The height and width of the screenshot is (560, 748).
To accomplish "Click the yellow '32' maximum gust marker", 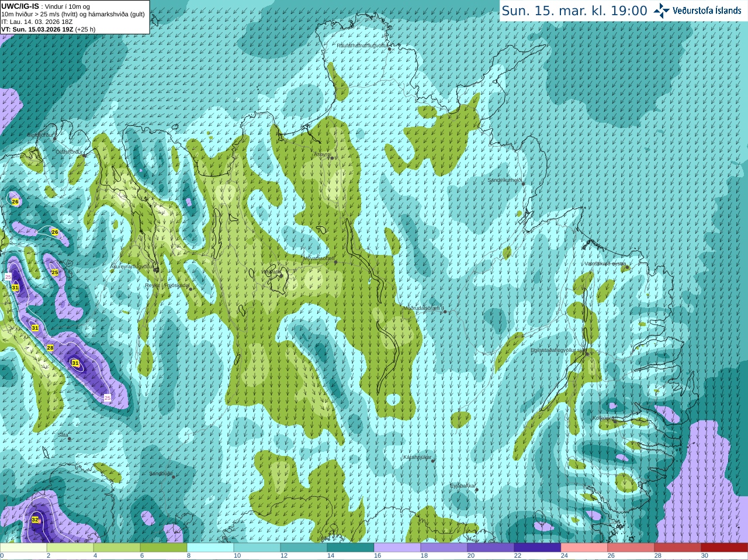I will [x=35, y=520].
